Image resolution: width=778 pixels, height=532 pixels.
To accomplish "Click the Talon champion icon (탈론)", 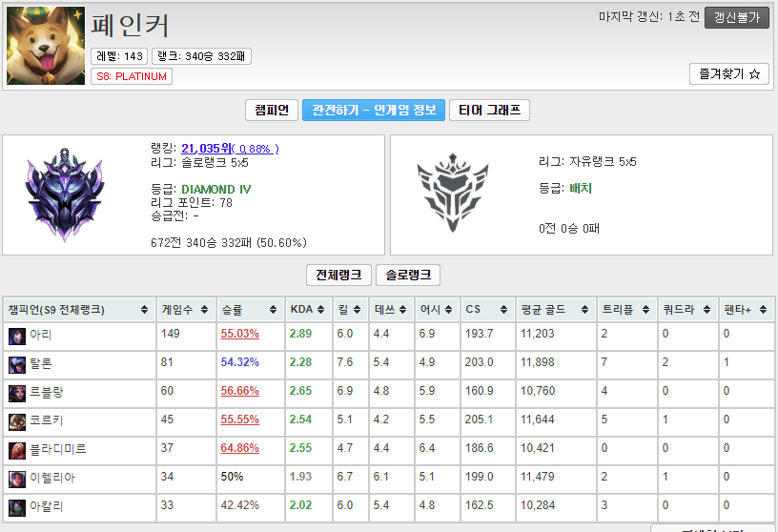I will pos(17,365).
